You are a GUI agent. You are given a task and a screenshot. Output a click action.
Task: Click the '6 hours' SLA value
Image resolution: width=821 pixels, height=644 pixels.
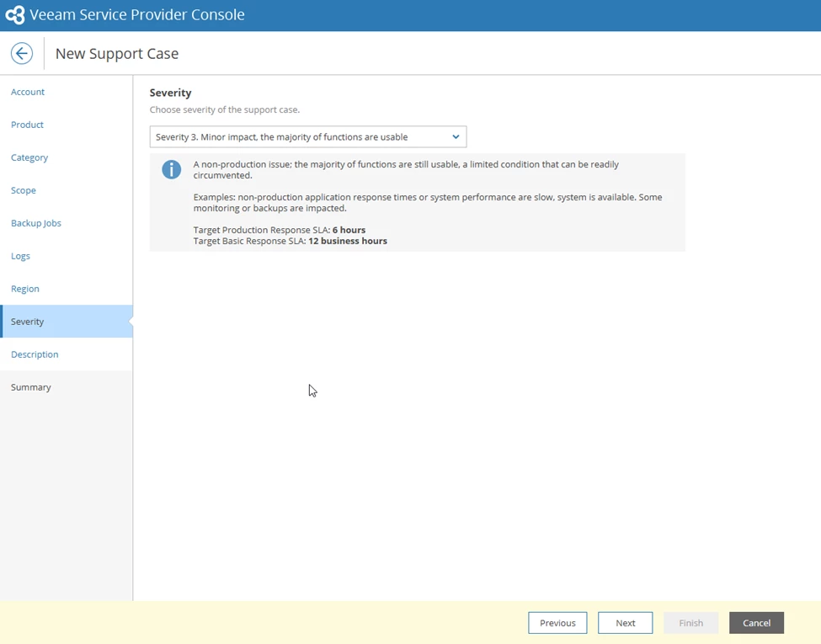(x=349, y=230)
